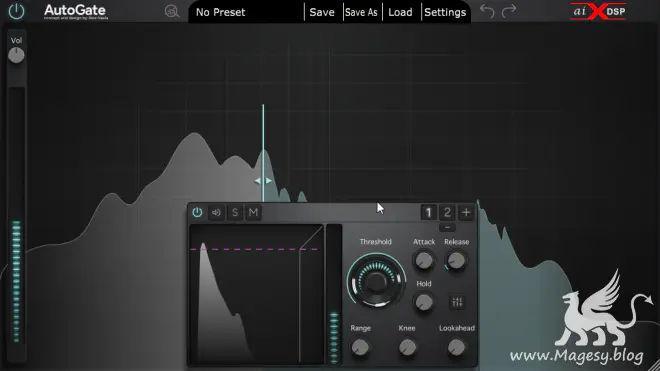
Task: Click the aiXDSP logo
Action: click(x=599, y=11)
